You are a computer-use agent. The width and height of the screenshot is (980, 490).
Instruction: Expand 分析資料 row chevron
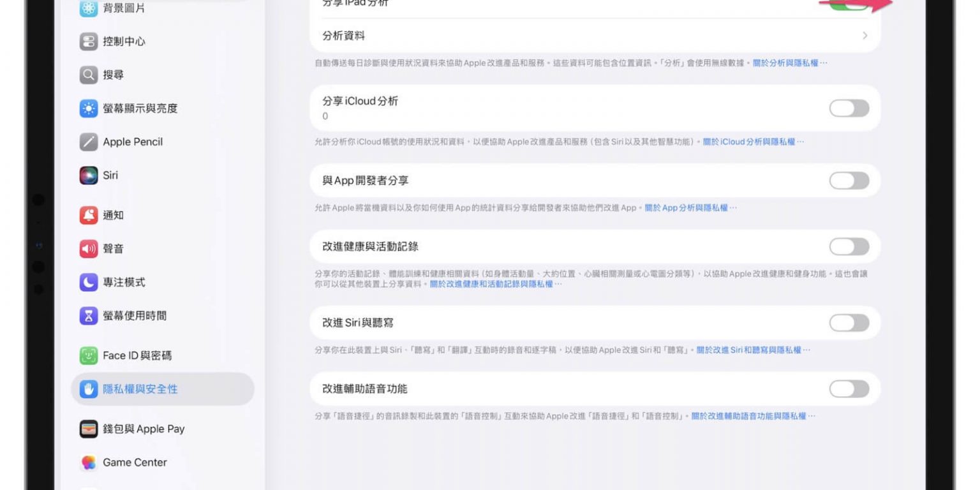[865, 36]
